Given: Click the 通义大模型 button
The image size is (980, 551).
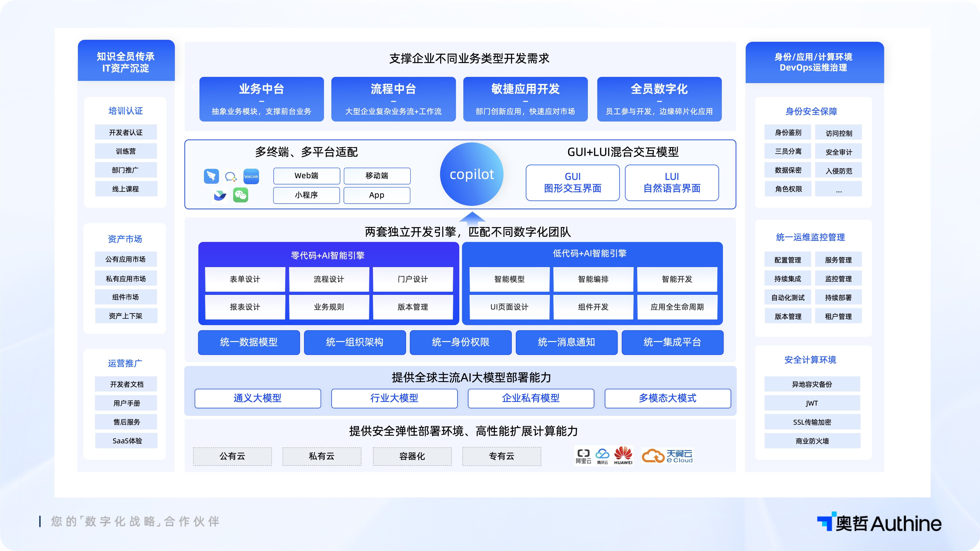Looking at the screenshot, I should [258, 398].
